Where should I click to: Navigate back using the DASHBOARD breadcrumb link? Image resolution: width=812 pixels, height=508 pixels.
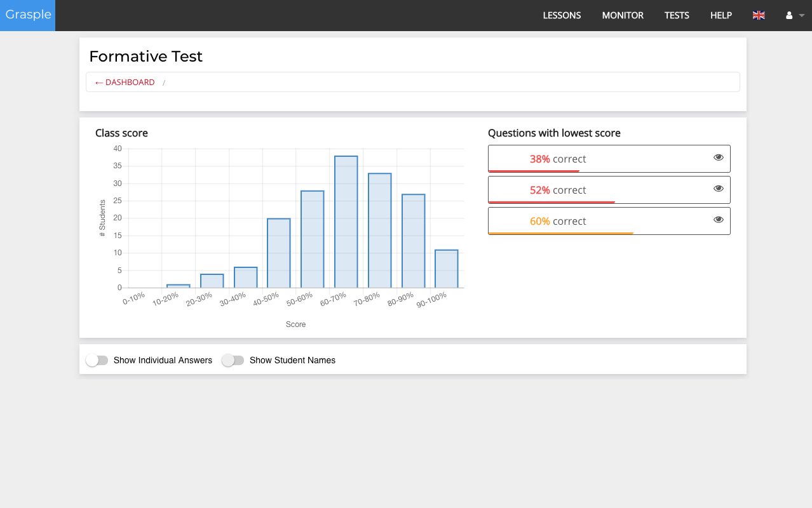[125, 82]
